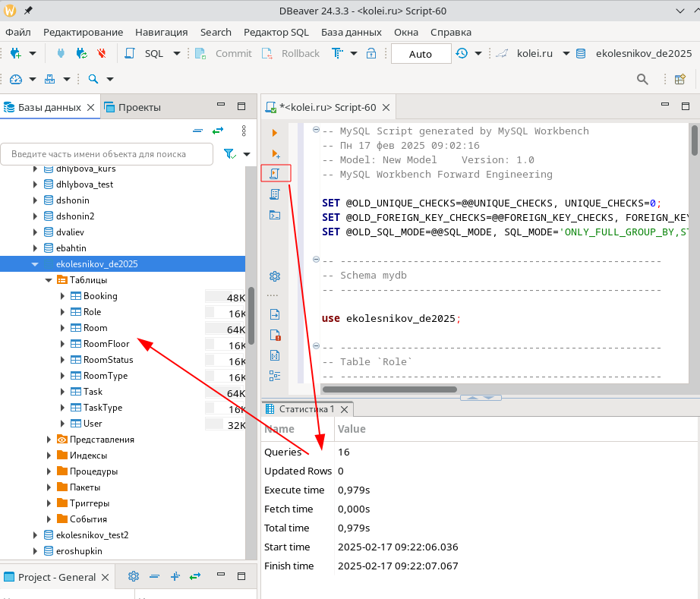Open editor settings gear icon
The height and width of the screenshot is (599, 700).
275,276
